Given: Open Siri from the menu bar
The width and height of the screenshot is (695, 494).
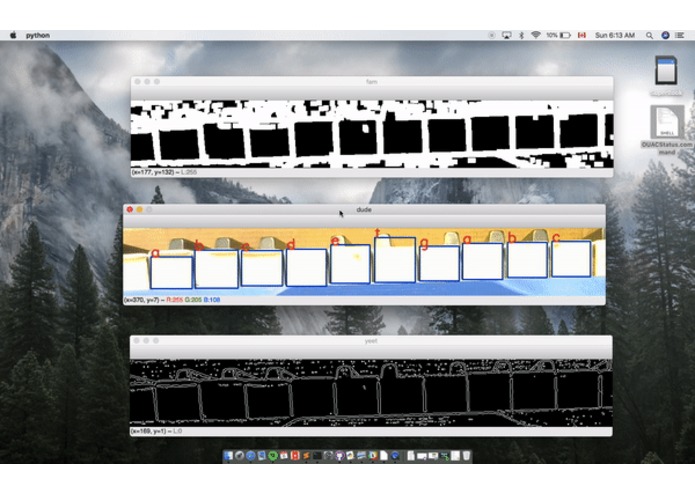Looking at the screenshot, I should (665, 35).
